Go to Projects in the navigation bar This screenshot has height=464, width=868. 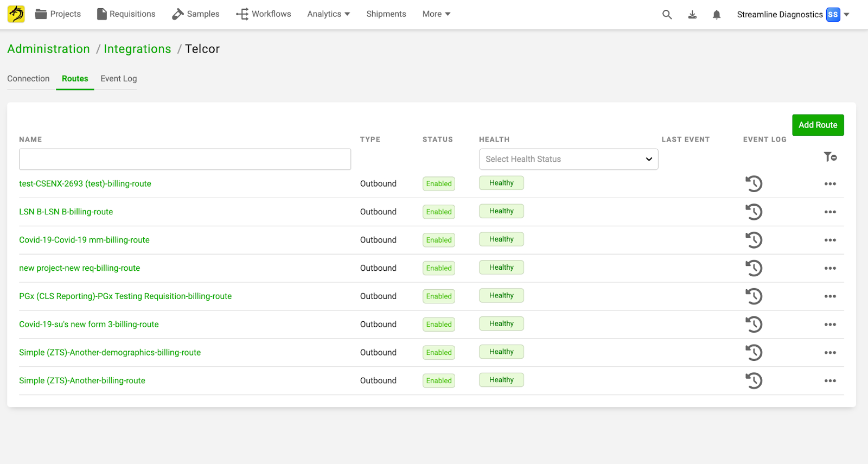click(58, 14)
